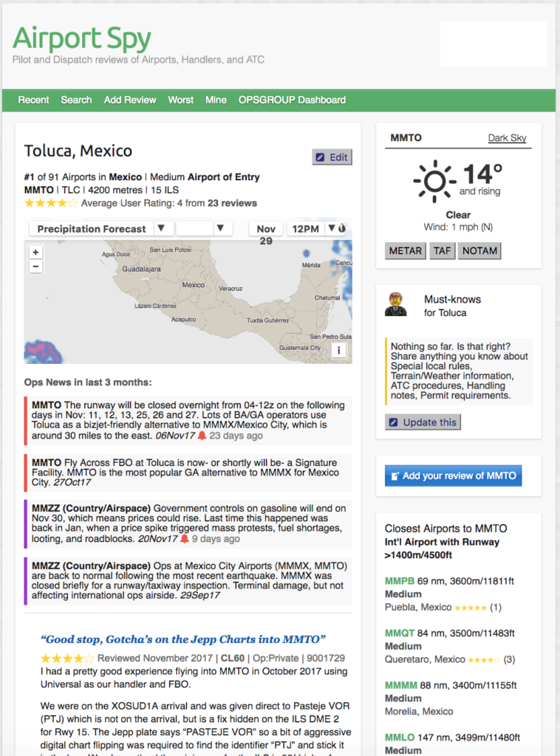
Task: Click the Edit button for Toluca
Action: [332, 157]
